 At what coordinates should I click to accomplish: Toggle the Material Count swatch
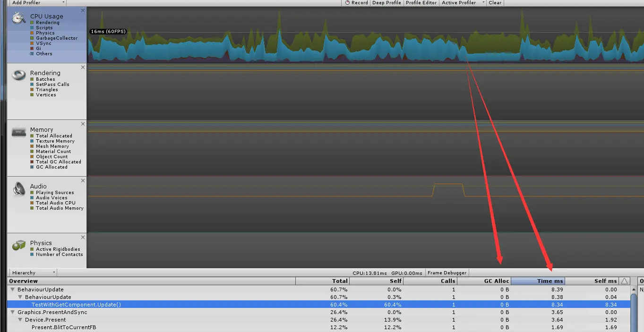tap(32, 152)
